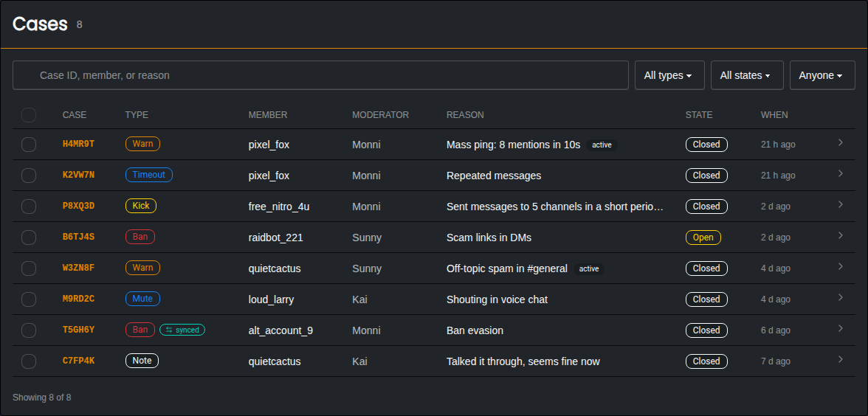Open the Anyone moderator filter dropdown

click(x=822, y=75)
